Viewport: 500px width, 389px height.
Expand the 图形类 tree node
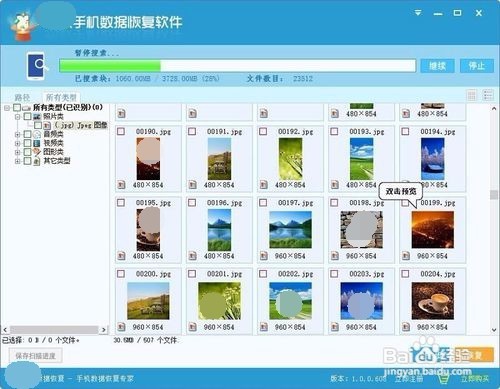pyautogui.click(x=17, y=152)
